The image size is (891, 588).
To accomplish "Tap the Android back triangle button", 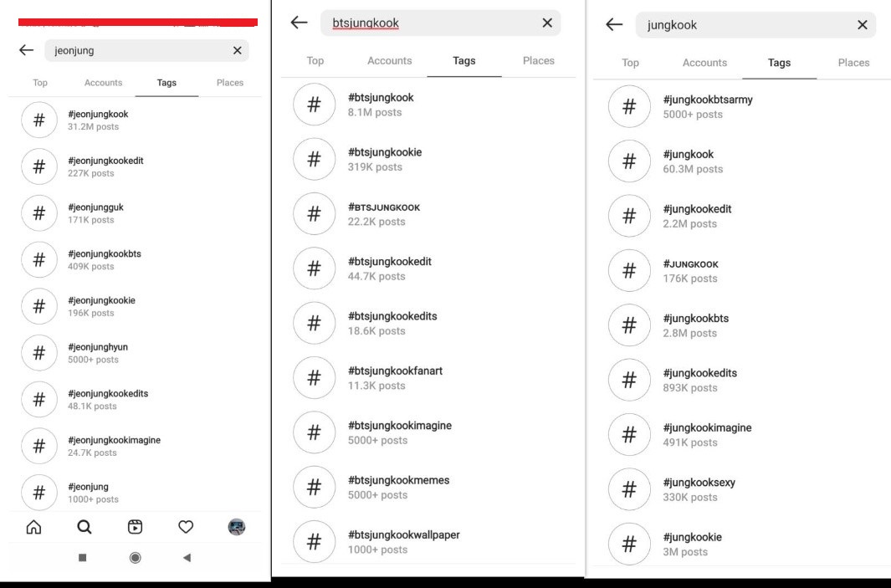I will click(187, 558).
